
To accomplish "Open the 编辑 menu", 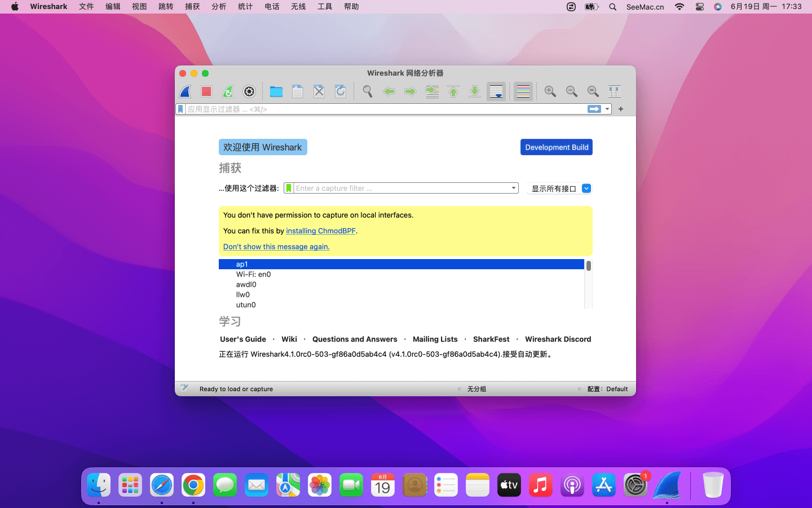I will pos(113,7).
